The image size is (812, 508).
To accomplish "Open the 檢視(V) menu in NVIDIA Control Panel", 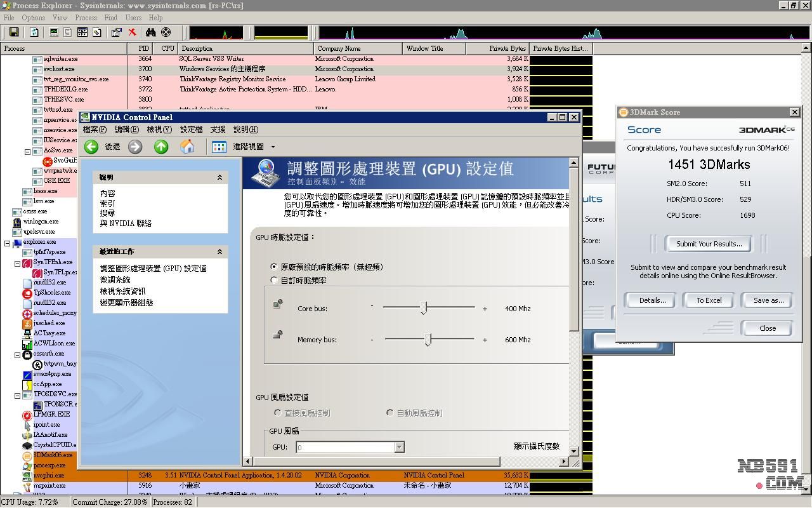I will tap(159, 130).
